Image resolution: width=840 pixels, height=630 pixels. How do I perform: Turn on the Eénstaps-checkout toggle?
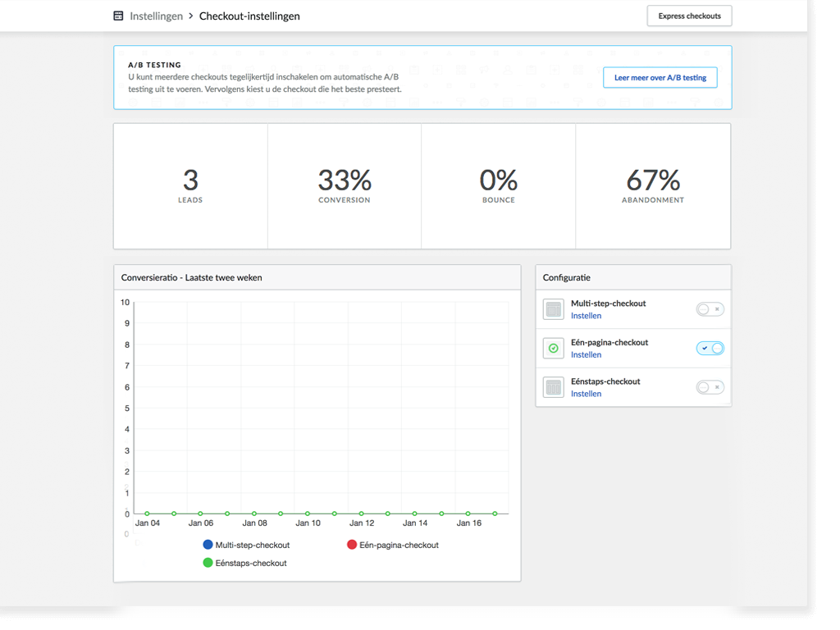point(710,387)
